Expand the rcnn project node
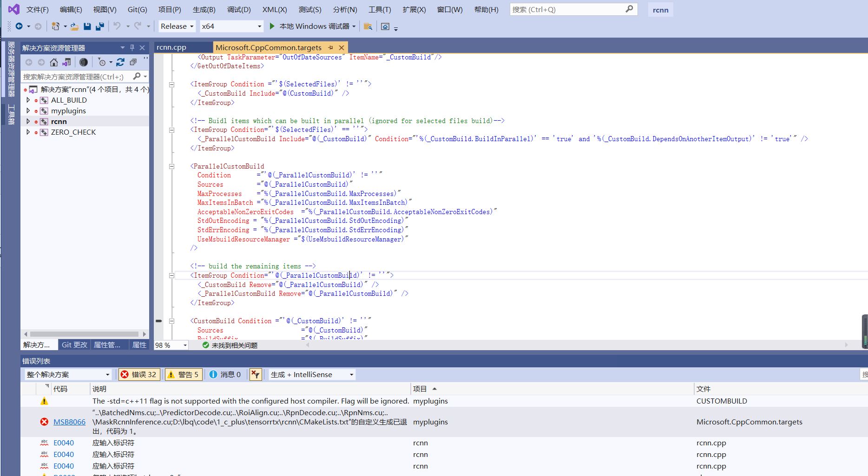 click(28, 121)
